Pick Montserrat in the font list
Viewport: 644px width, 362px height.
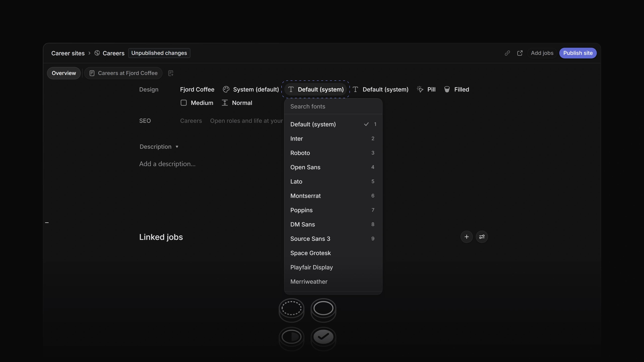333,196
